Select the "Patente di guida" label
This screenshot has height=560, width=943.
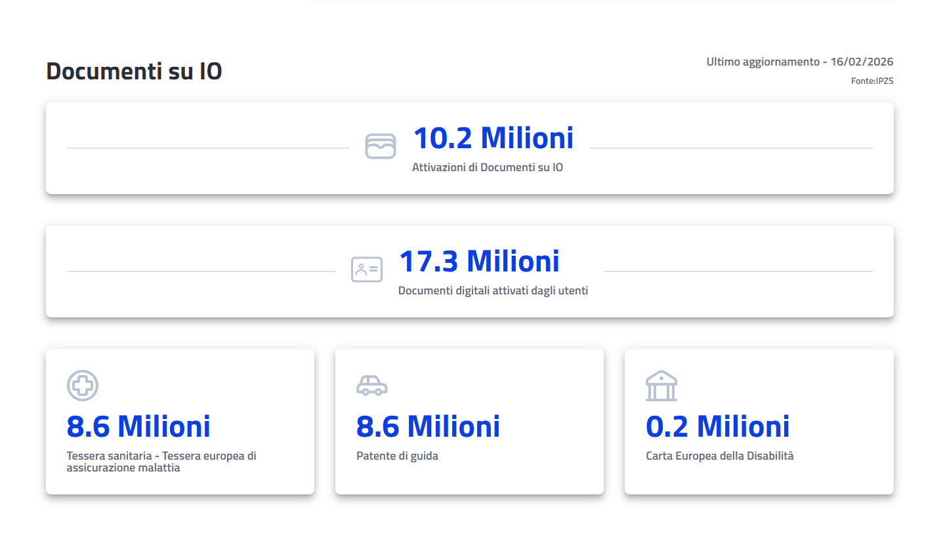pos(397,456)
